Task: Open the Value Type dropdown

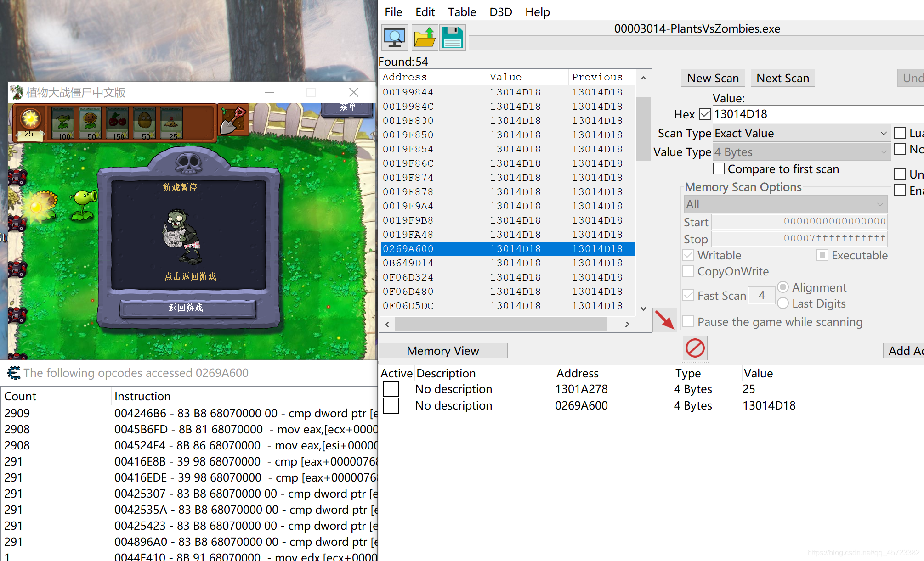Action: pyautogui.click(x=801, y=152)
